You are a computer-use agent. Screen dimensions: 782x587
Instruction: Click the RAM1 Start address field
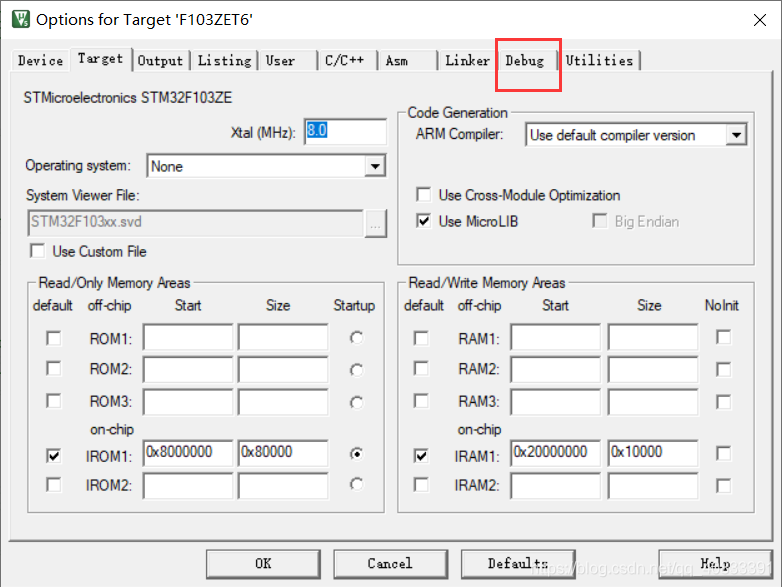point(556,338)
